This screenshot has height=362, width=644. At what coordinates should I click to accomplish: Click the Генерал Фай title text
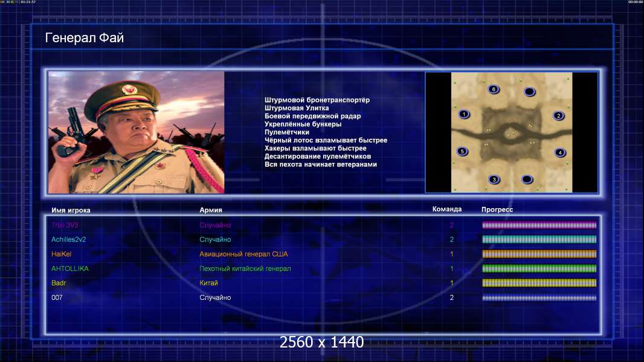coord(84,38)
